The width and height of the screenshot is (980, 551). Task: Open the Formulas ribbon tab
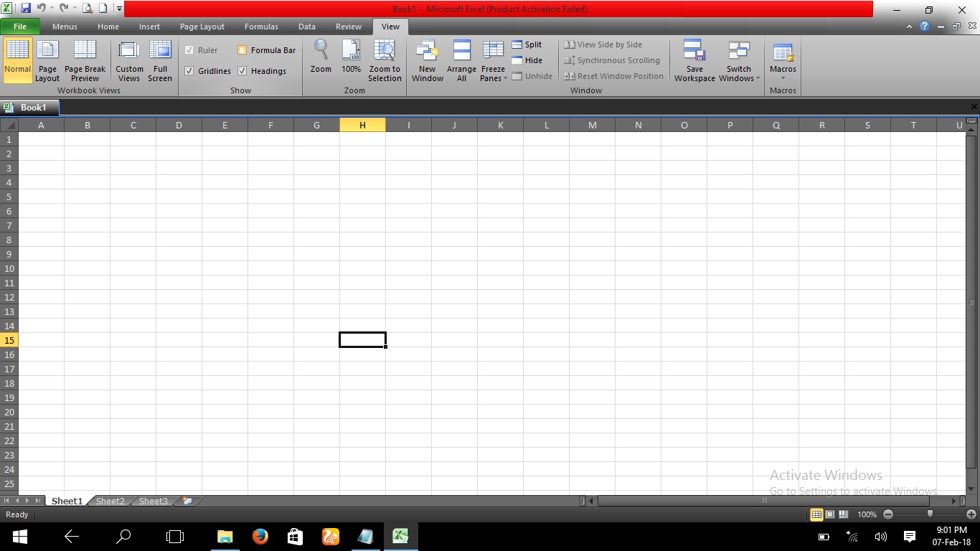pos(261,27)
